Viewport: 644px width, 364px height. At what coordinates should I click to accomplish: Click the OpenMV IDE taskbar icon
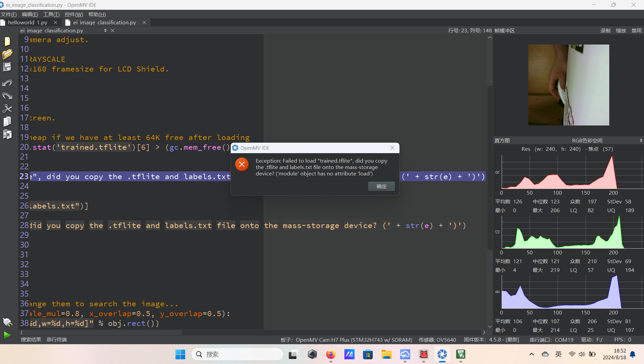coord(442,354)
